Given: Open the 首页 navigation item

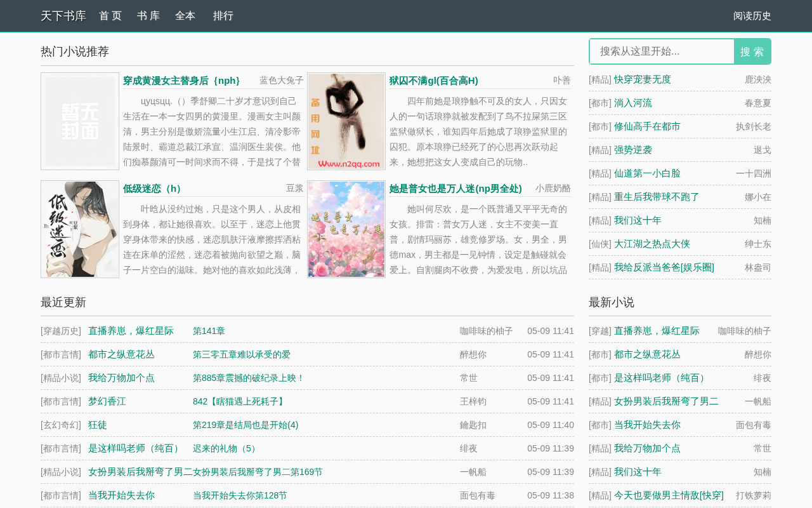Looking at the screenshot, I should pyautogui.click(x=110, y=16).
